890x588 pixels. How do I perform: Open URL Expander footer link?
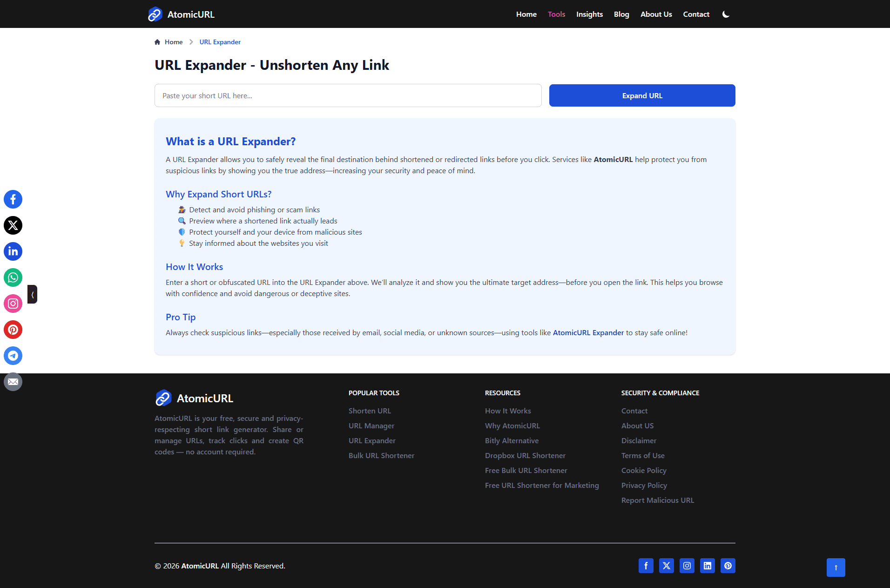point(372,440)
